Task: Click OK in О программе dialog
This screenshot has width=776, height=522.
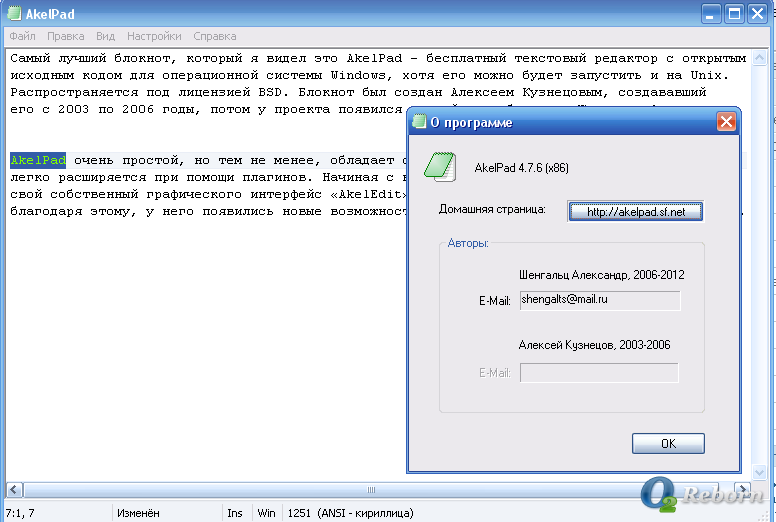Action: tap(668, 443)
